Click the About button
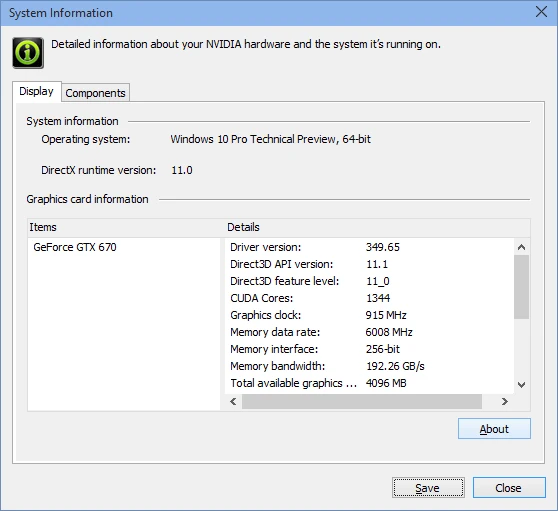Screen dimensions: 558x511 coord(494,429)
